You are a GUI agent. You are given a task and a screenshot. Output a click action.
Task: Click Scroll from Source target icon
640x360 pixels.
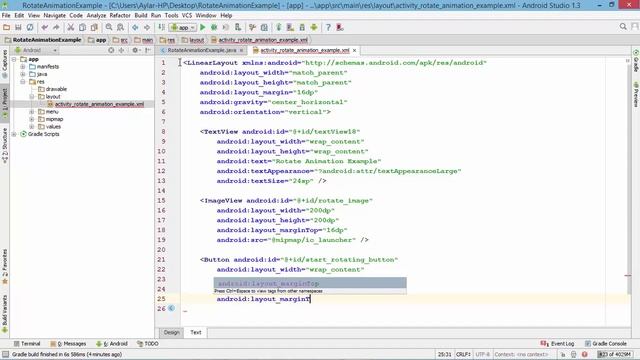[x=111, y=50]
